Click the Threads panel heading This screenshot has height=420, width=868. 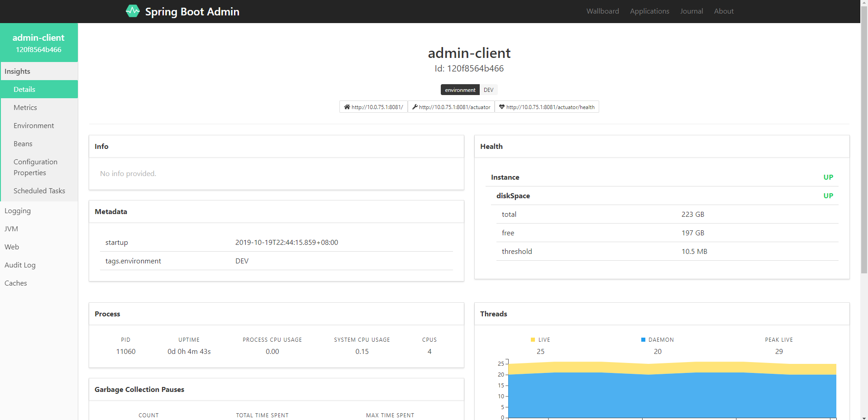coord(494,314)
